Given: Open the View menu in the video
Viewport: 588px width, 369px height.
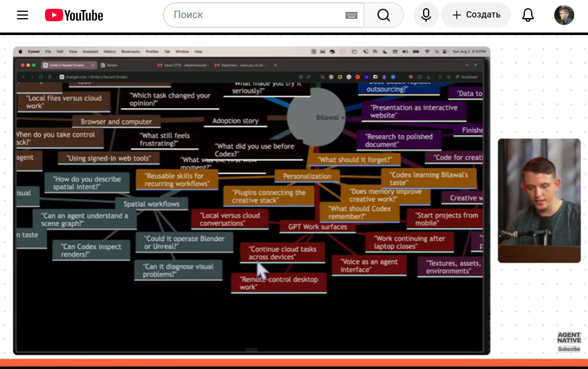Looking at the screenshot, I should pos(73,51).
